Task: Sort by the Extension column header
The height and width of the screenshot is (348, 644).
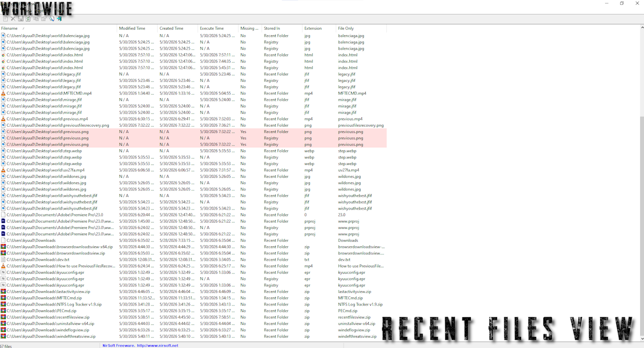Action: coord(319,28)
